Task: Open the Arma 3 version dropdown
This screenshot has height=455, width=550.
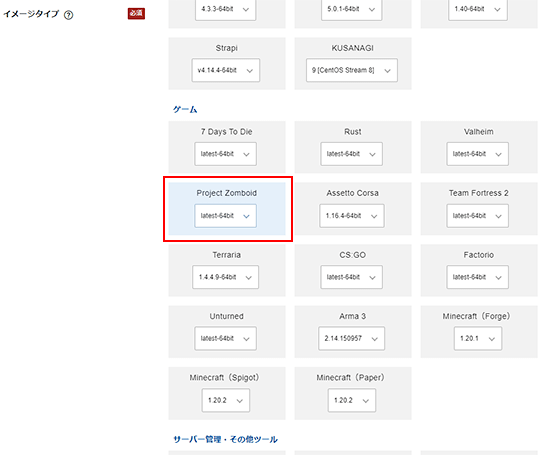Action: [351, 339]
